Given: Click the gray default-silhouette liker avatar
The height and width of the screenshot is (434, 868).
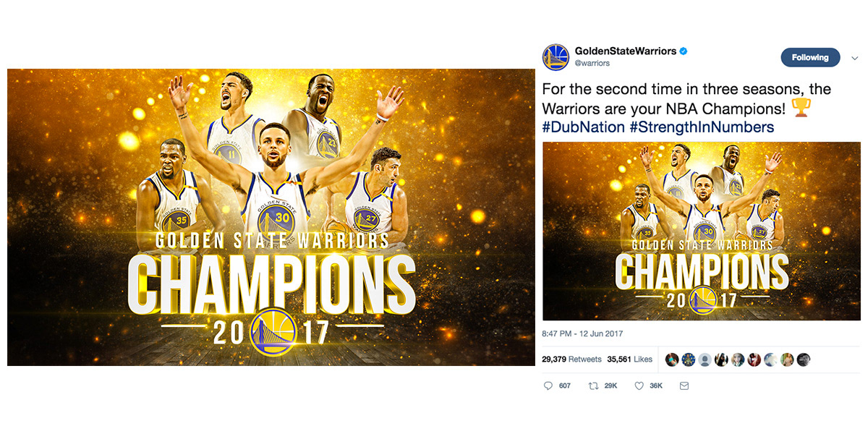Looking at the screenshot, I should [705, 359].
